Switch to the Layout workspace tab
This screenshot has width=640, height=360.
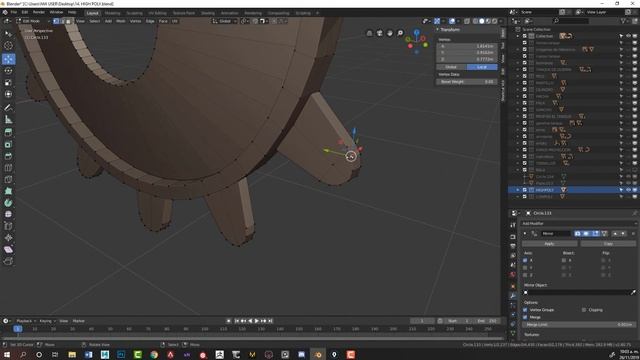[x=93, y=13]
